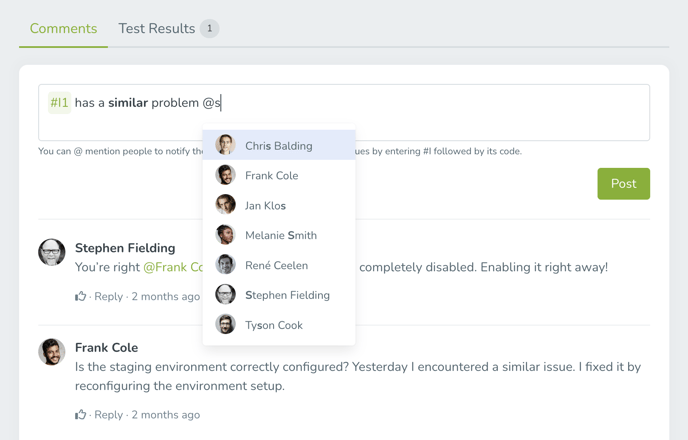
Task: Click Melanie Smith's avatar in suggestions
Action: point(225,235)
